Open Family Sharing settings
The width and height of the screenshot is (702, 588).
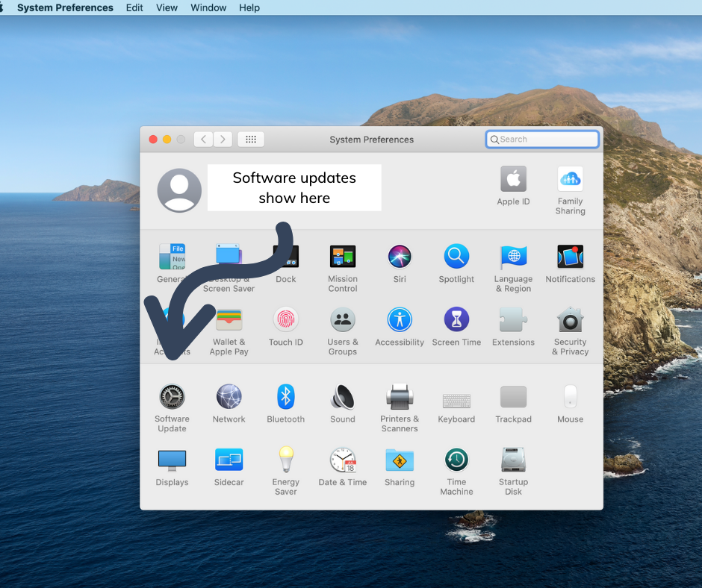(x=570, y=179)
